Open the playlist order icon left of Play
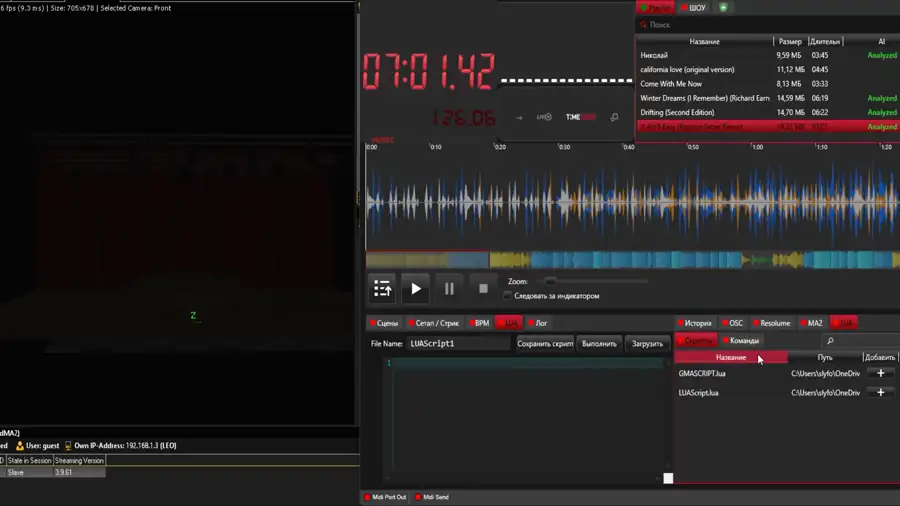This screenshot has width=900, height=506. tap(382, 289)
